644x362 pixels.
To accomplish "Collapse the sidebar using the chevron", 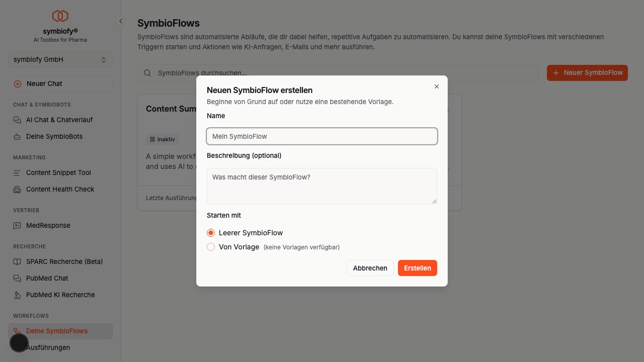I will [120, 21].
